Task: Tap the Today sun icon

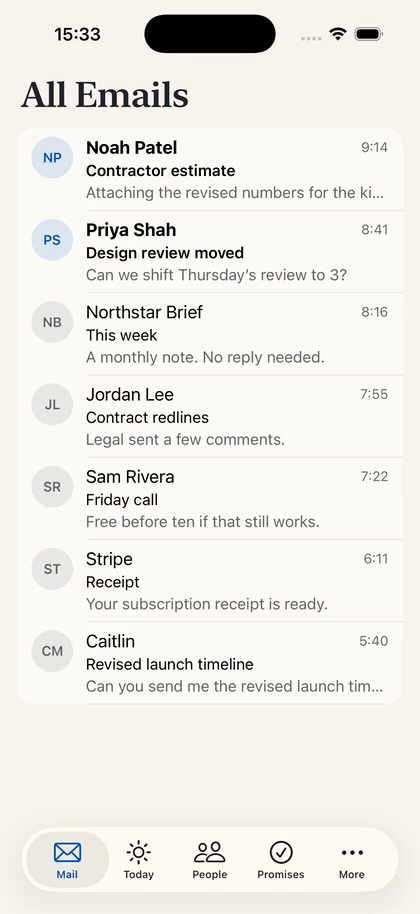Action: [139, 853]
